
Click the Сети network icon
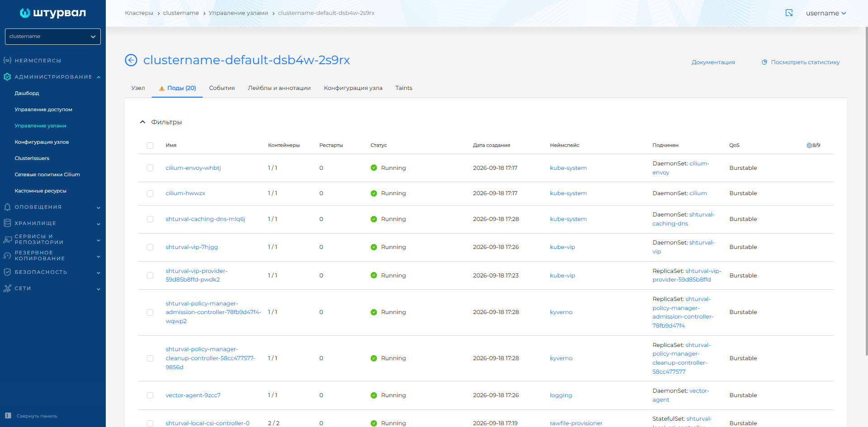tap(7, 288)
